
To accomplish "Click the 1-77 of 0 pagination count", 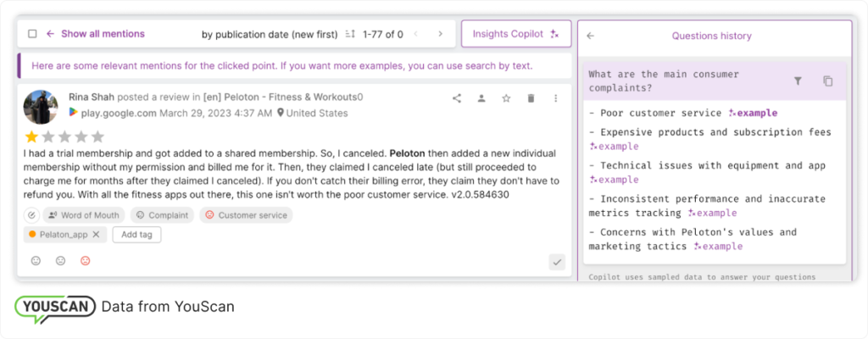I will [x=382, y=35].
